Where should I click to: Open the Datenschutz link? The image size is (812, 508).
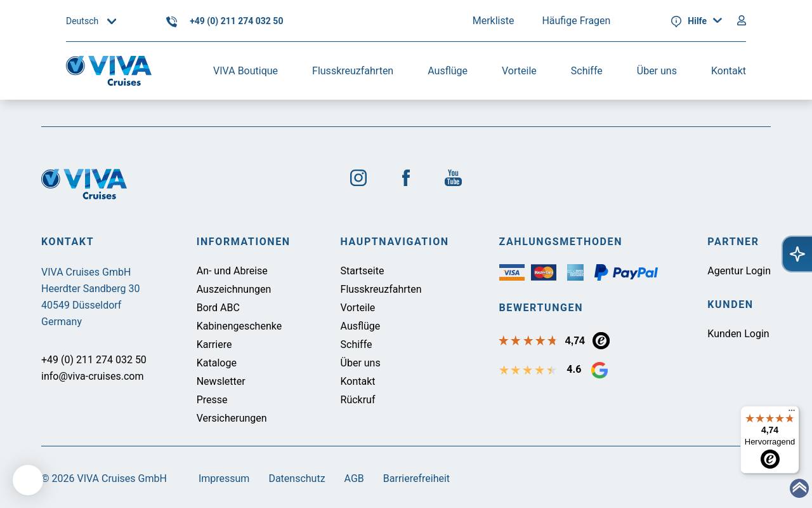[297, 479]
